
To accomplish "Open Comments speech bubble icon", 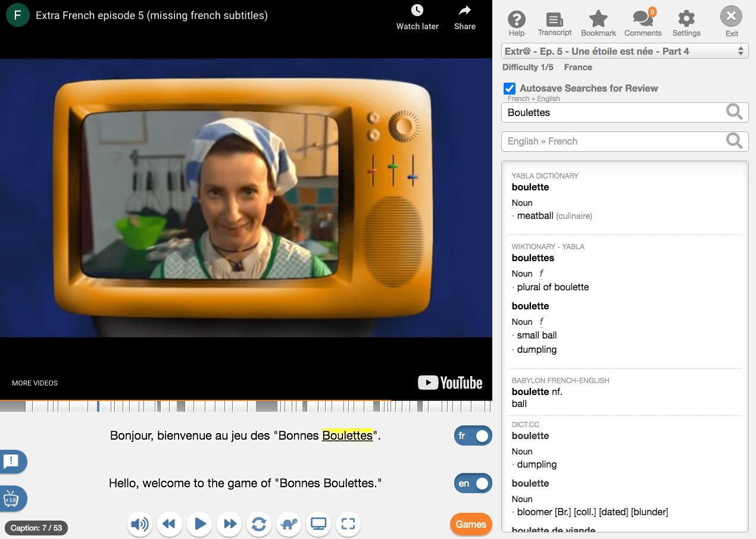I will pos(642,20).
